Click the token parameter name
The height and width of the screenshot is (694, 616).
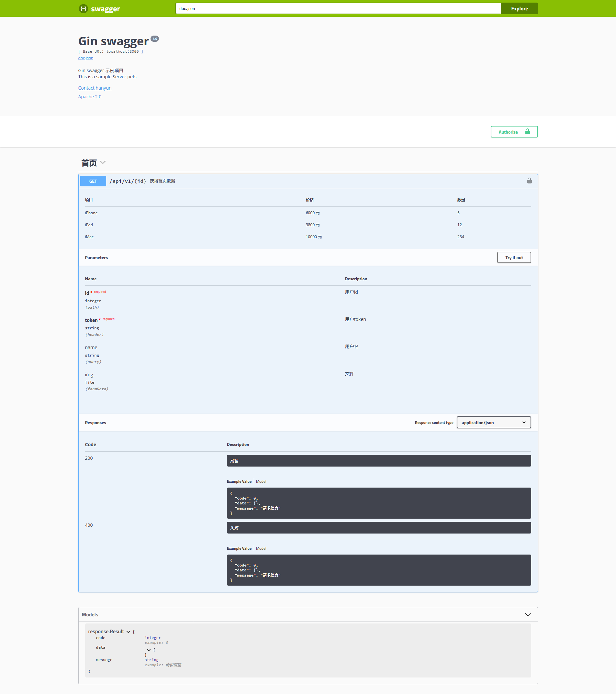coord(91,320)
